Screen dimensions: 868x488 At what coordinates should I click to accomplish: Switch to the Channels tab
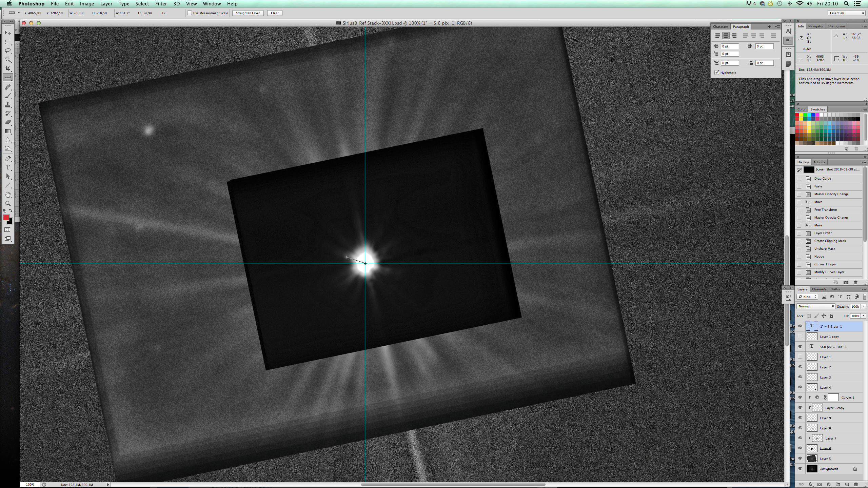[x=819, y=289]
